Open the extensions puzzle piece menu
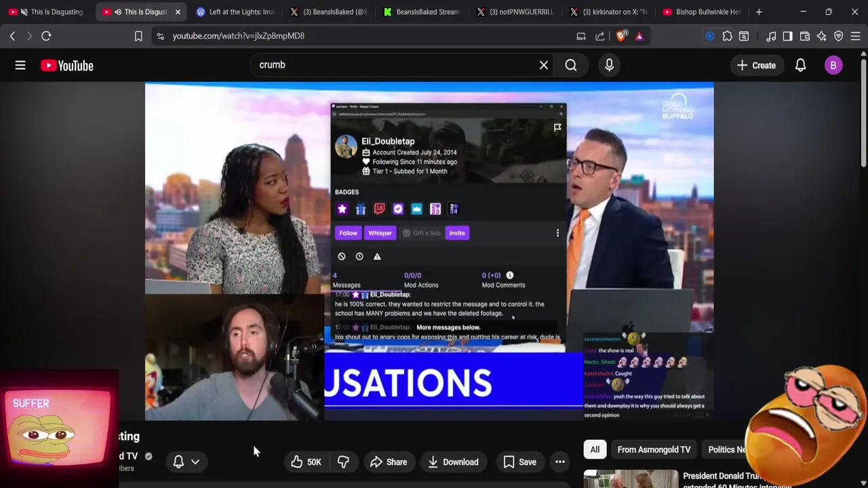The width and height of the screenshot is (868, 488). coord(727,36)
